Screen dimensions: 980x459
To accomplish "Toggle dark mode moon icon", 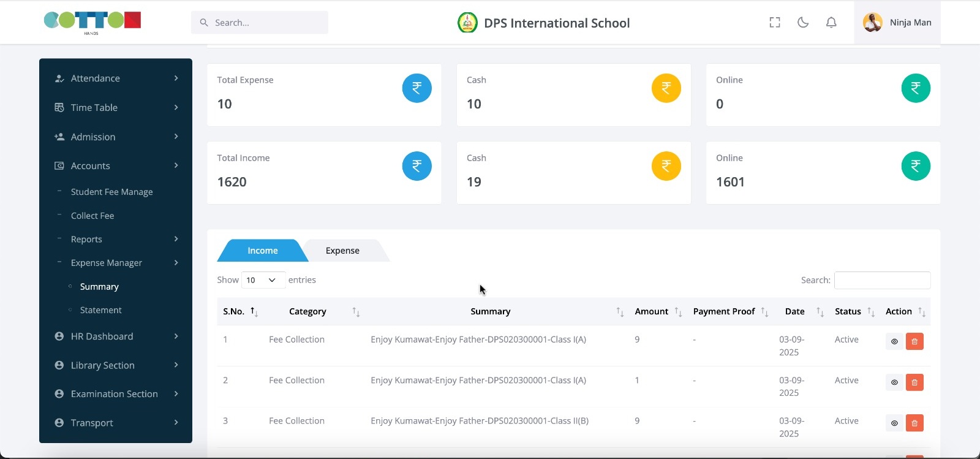I will (x=803, y=23).
